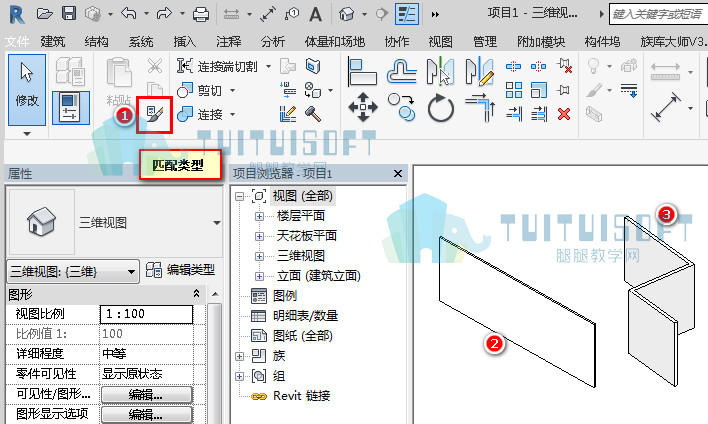Select the Array tool grid icon
Viewport: 708px width, 424px height.
point(514,90)
